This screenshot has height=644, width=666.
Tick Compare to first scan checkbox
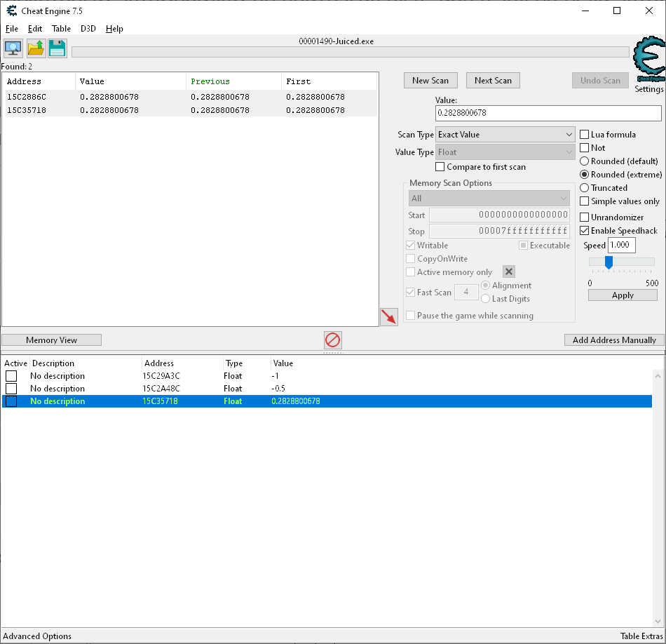440,167
